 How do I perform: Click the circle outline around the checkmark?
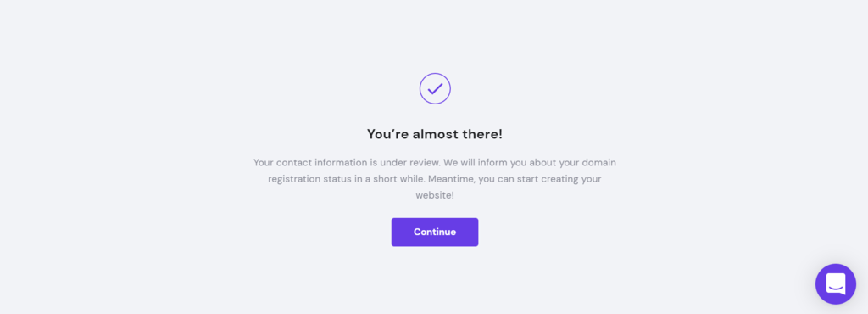[x=435, y=88]
